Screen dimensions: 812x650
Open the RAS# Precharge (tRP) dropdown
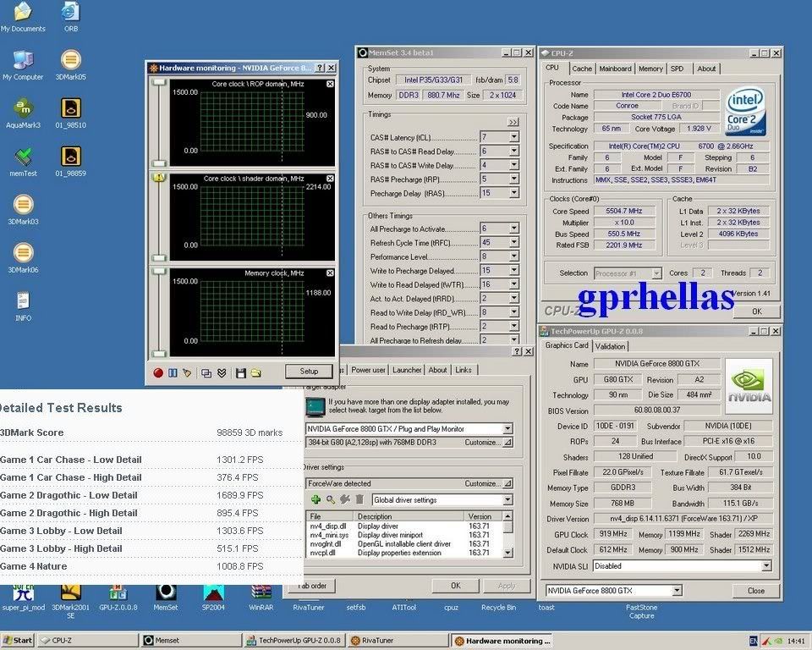(x=513, y=179)
